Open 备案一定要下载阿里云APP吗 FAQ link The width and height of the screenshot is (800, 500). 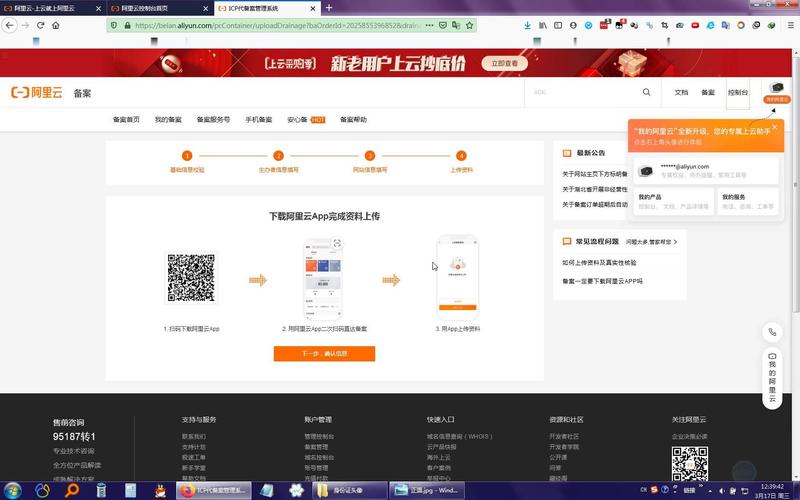pyautogui.click(x=603, y=281)
